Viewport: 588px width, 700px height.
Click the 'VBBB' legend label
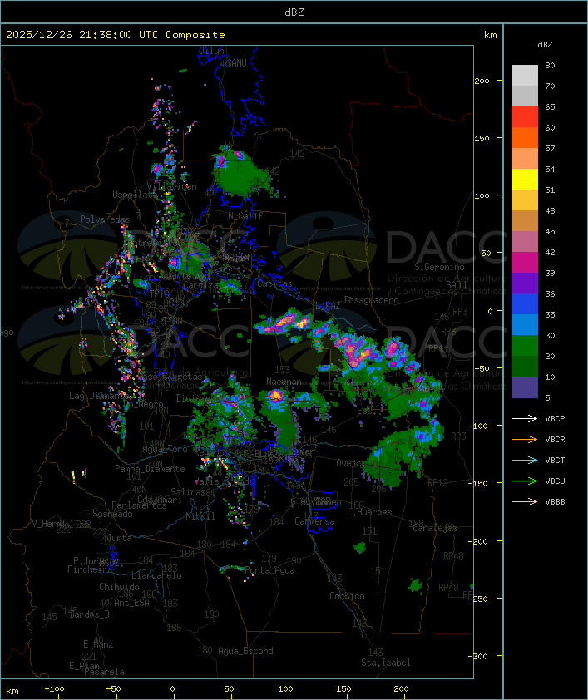[555, 502]
